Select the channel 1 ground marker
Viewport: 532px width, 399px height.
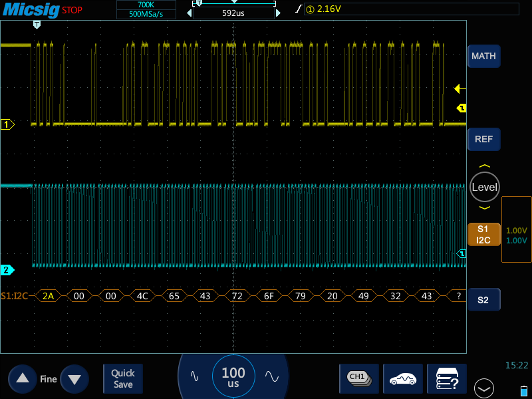[7, 124]
